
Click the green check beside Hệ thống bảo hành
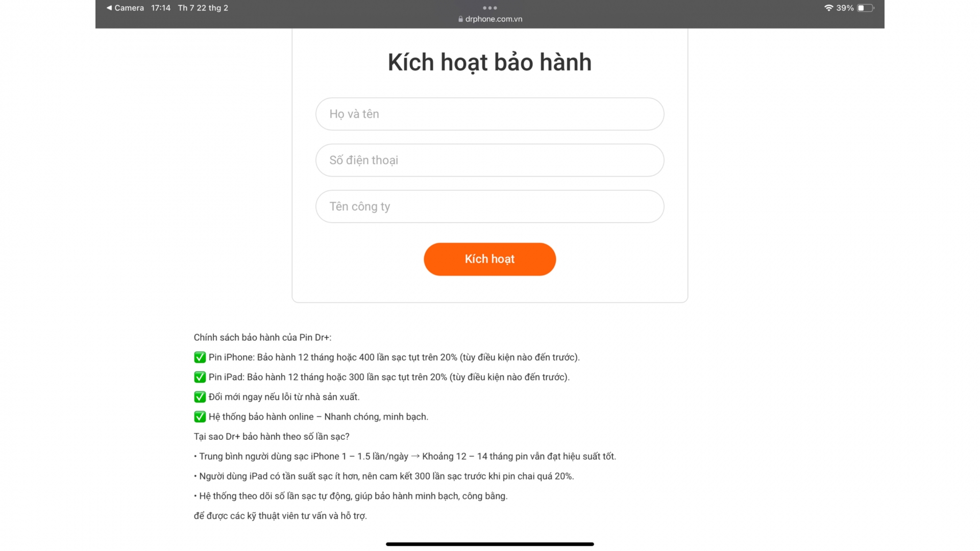pyautogui.click(x=200, y=417)
